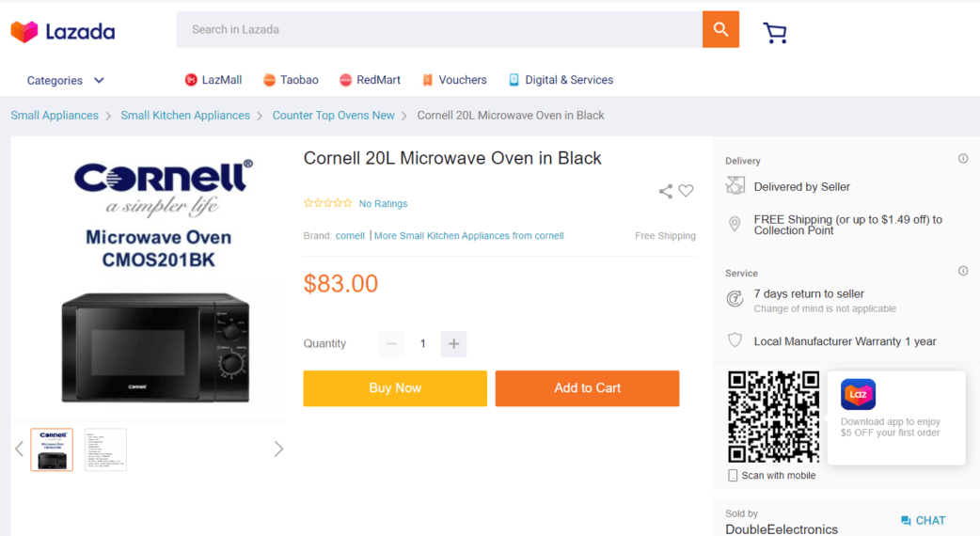This screenshot has width=980, height=536.
Task: Show next product thumbnails with right chevron
Action: tap(278, 449)
